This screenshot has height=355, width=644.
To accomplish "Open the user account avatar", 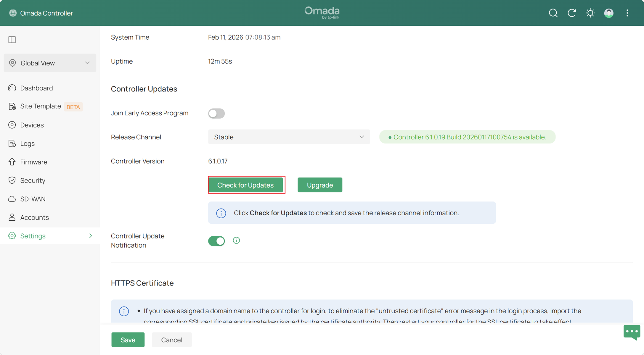I will (609, 13).
